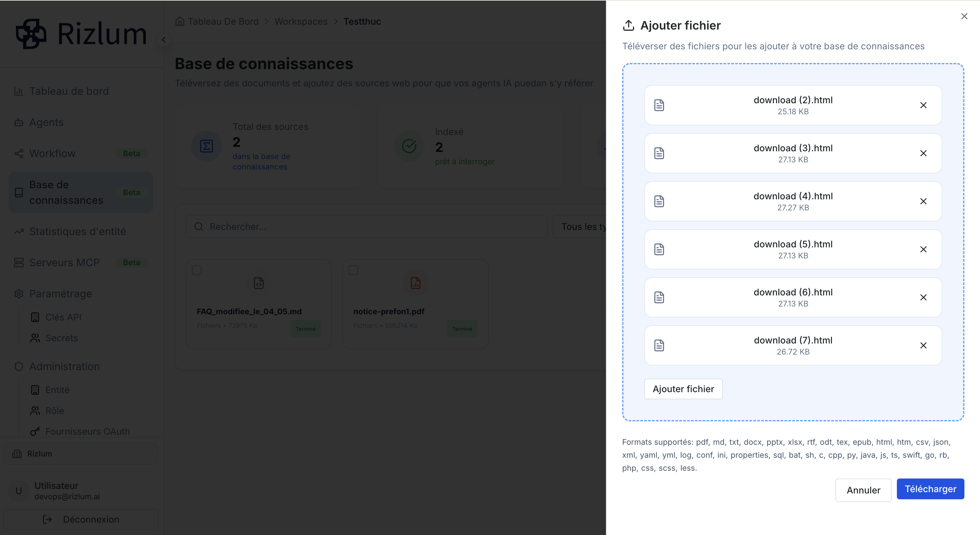Click the logout arrow icon beside Déconnexion
The height and width of the screenshot is (535, 980).
pyautogui.click(x=47, y=519)
